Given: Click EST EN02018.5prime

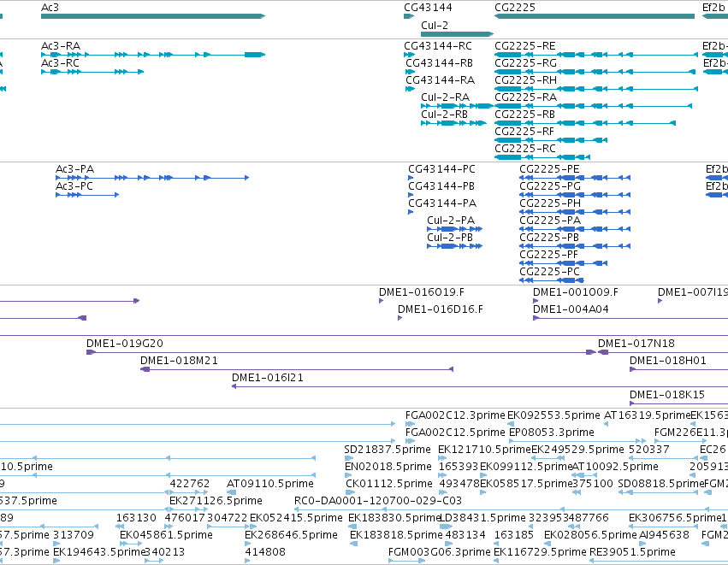Looking at the screenshot, I should point(388,467).
